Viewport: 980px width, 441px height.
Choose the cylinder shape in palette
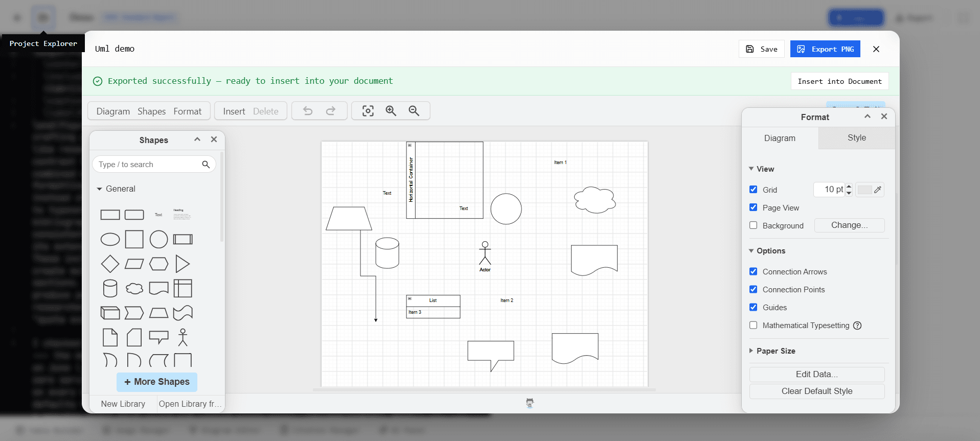point(110,288)
